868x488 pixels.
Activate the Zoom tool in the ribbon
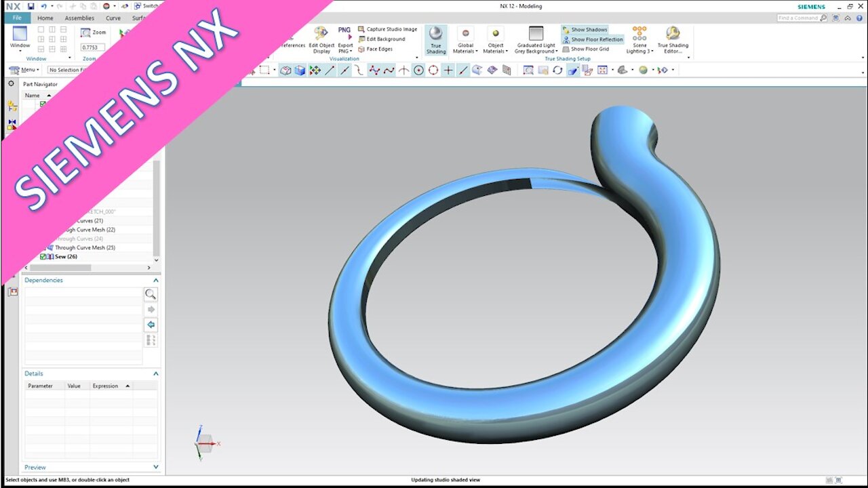tap(94, 32)
